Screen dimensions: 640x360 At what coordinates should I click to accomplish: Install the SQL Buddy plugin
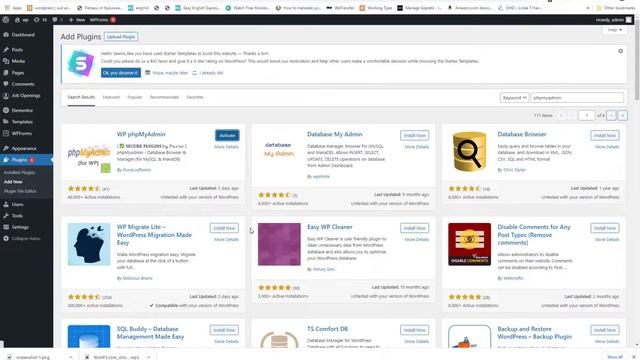tap(224, 330)
